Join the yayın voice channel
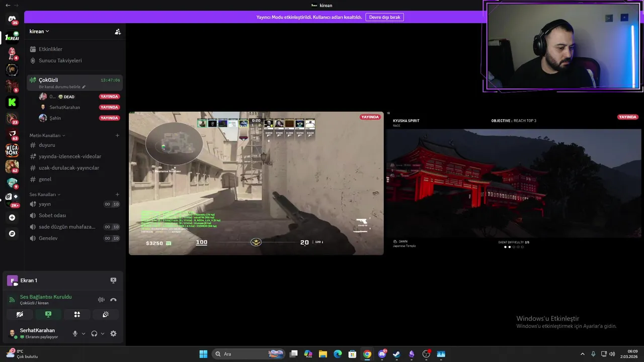 74,204
